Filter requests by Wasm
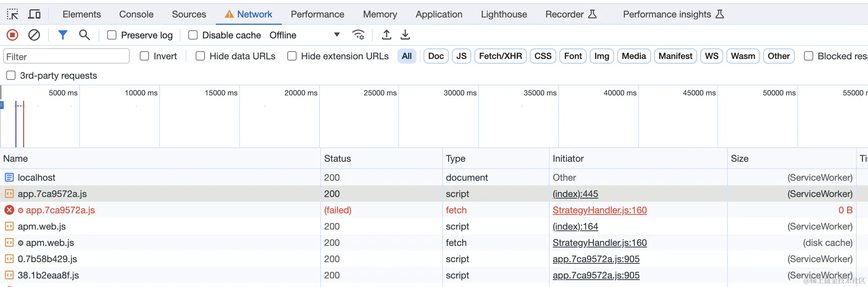Image resolution: width=868 pixels, height=287 pixels. pos(743,56)
